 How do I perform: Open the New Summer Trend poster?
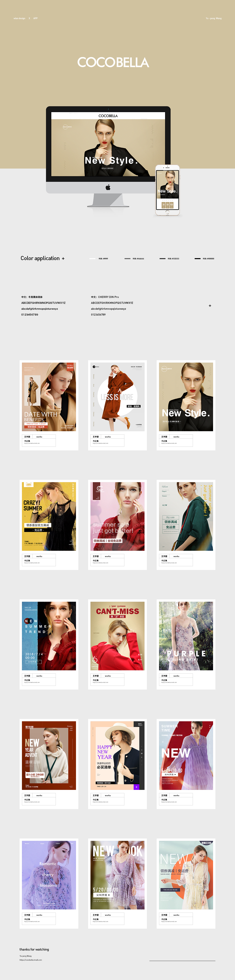coord(49,636)
